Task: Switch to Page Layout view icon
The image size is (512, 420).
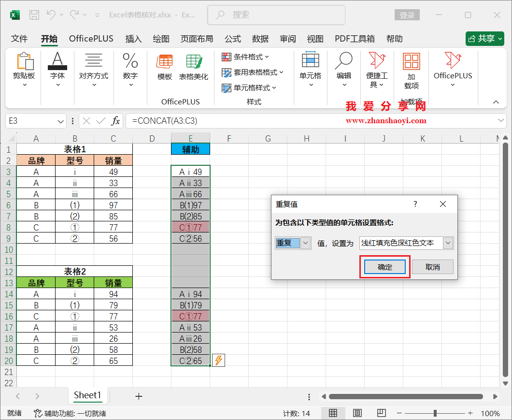Action: coord(357,413)
